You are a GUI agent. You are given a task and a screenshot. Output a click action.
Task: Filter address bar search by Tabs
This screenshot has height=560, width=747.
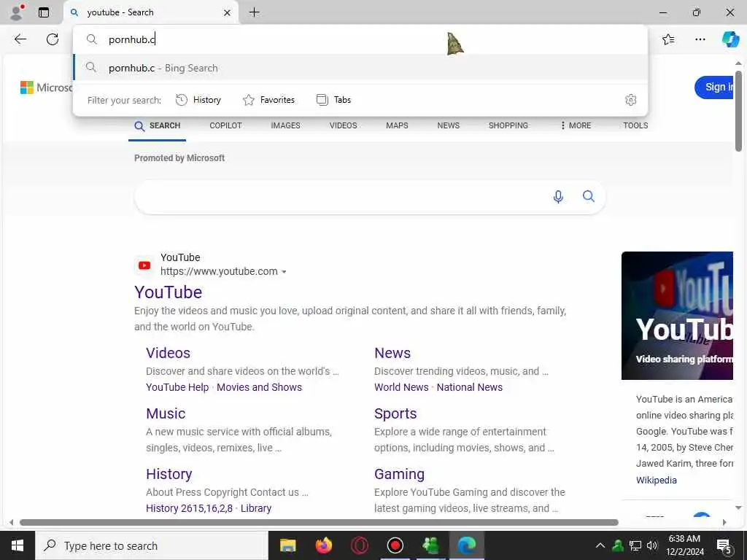click(x=333, y=100)
